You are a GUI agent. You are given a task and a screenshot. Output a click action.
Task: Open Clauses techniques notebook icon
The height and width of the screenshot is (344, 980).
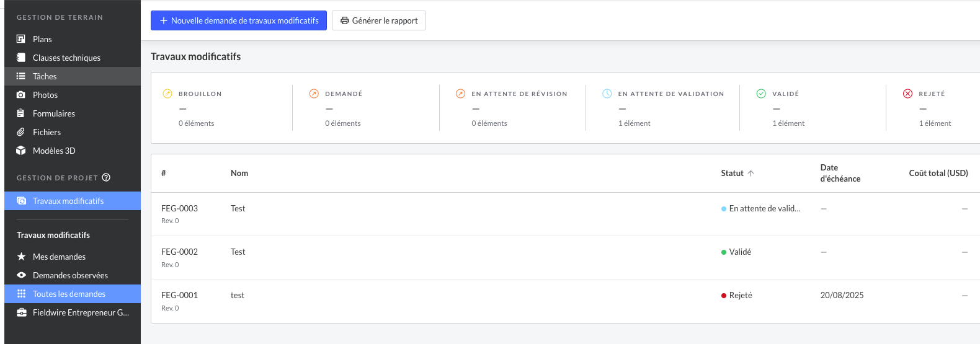pos(21,58)
